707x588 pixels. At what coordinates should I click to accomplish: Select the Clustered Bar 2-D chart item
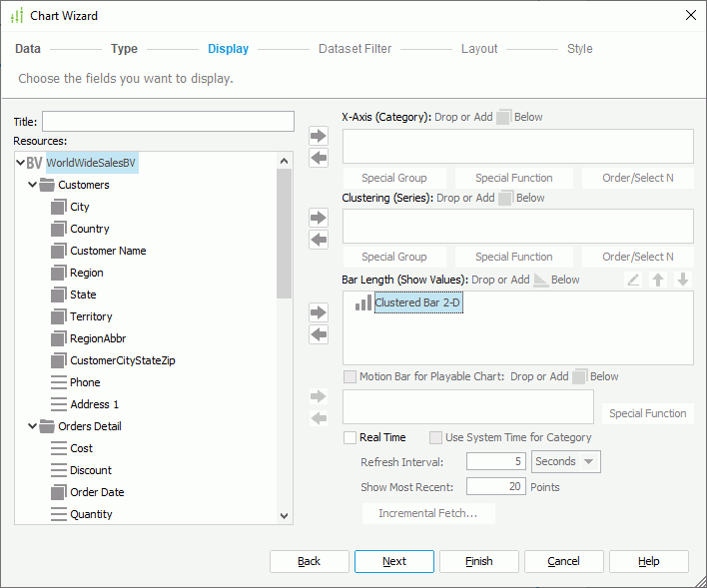(x=417, y=302)
